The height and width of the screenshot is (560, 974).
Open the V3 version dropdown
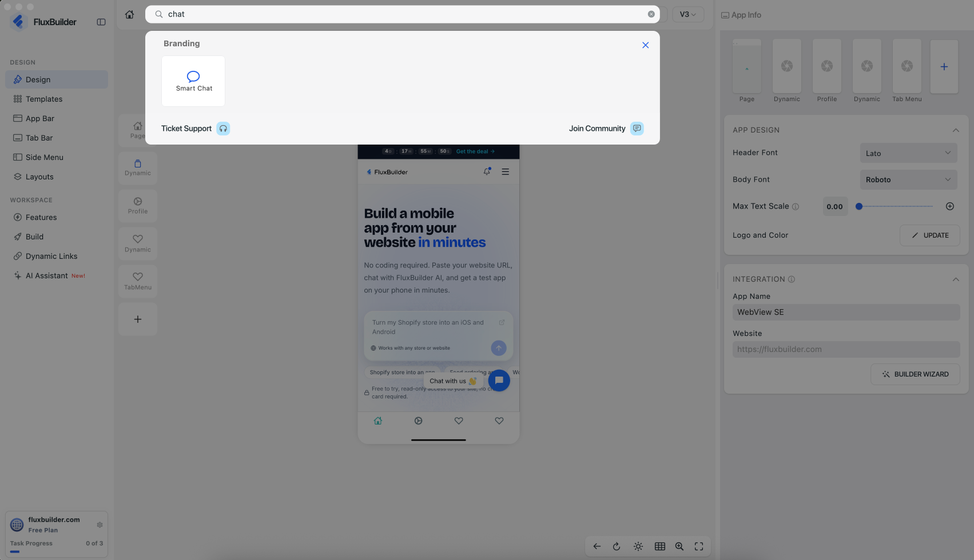tap(687, 14)
